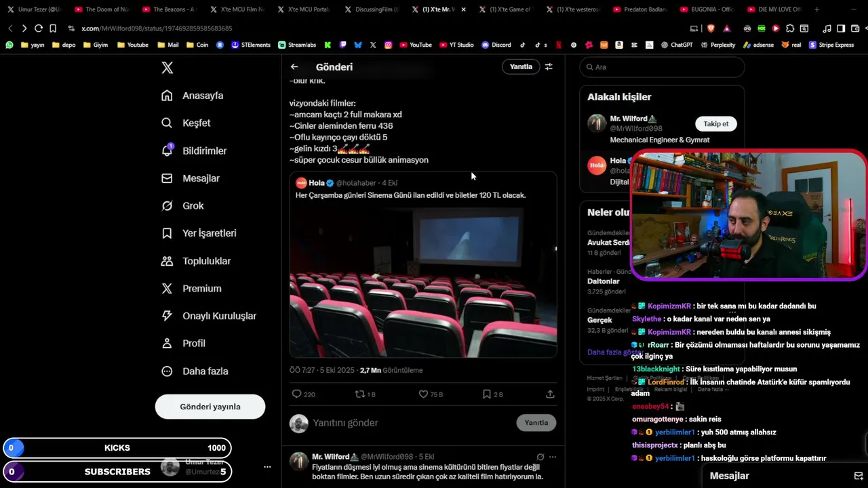The height and width of the screenshot is (488, 868).
Task: Open the Daltonlar trending topic
Action: click(604, 281)
